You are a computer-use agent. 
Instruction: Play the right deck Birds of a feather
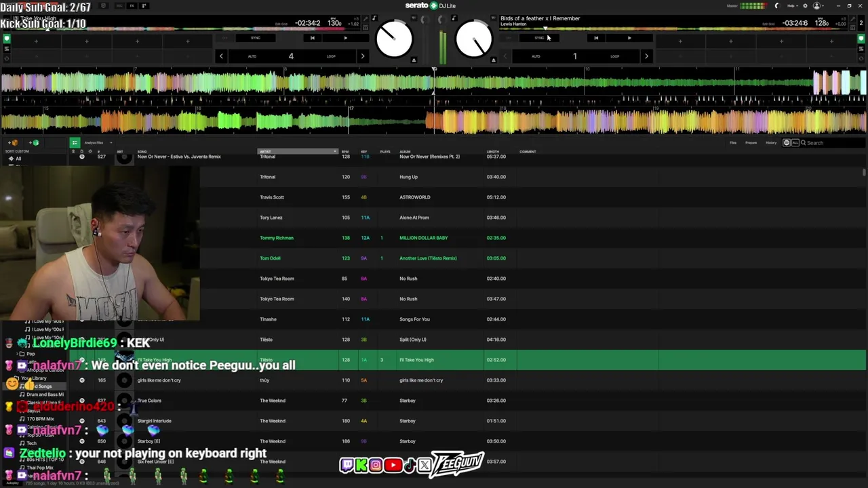[629, 38]
